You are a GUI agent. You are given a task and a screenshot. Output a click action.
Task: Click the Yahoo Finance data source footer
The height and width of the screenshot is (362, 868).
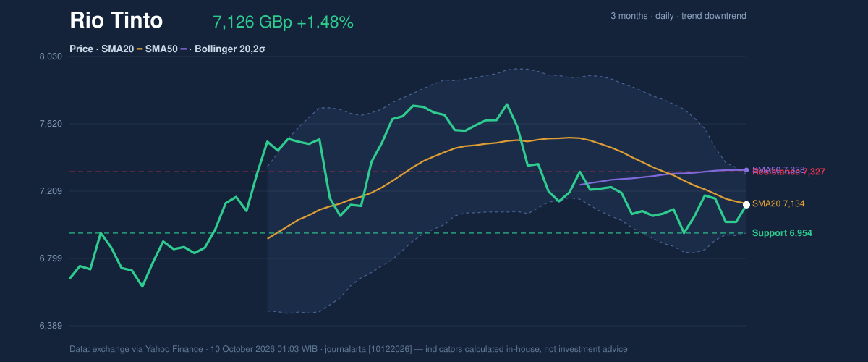tap(349, 349)
